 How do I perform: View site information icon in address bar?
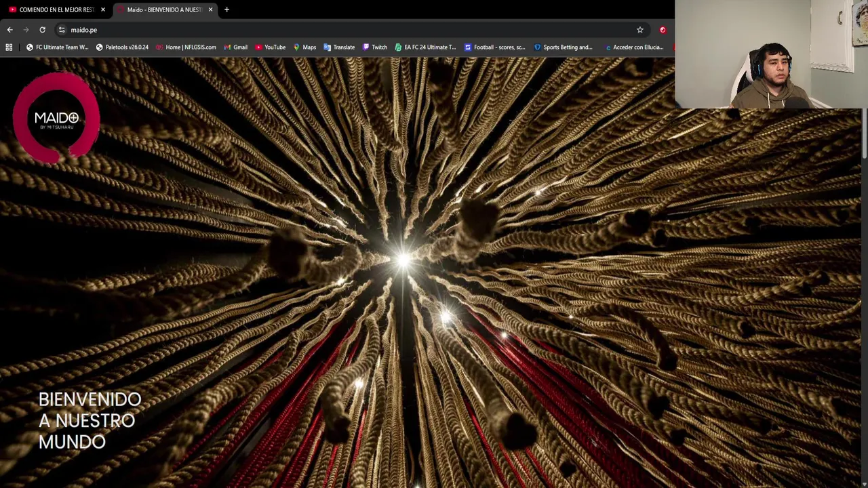(62, 30)
